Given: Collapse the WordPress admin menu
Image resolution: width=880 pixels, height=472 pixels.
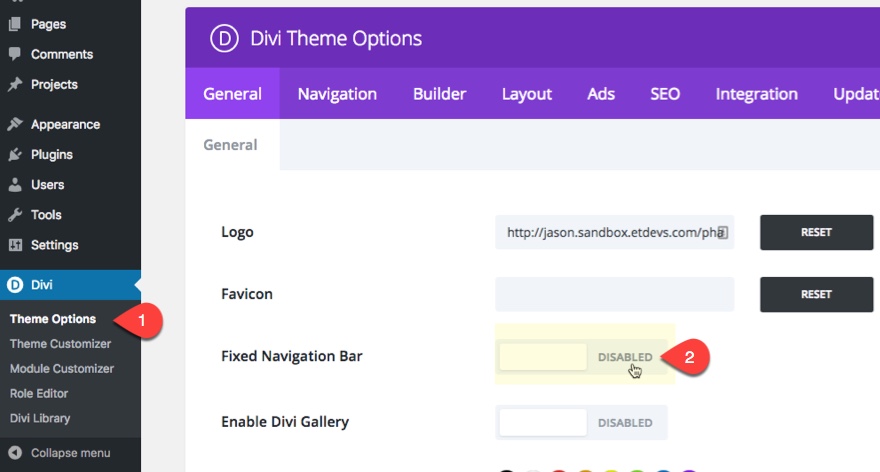Looking at the screenshot, I should [x=60, y=453].
